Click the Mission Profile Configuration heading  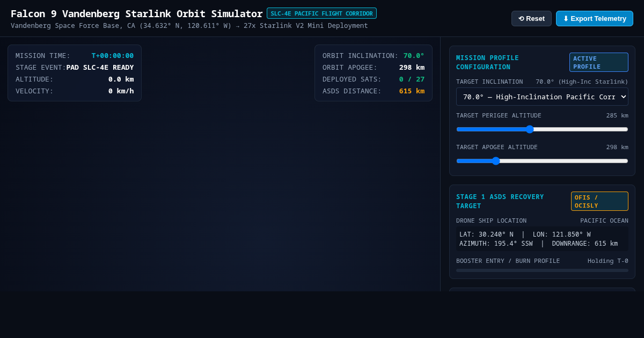coord(487,62)
